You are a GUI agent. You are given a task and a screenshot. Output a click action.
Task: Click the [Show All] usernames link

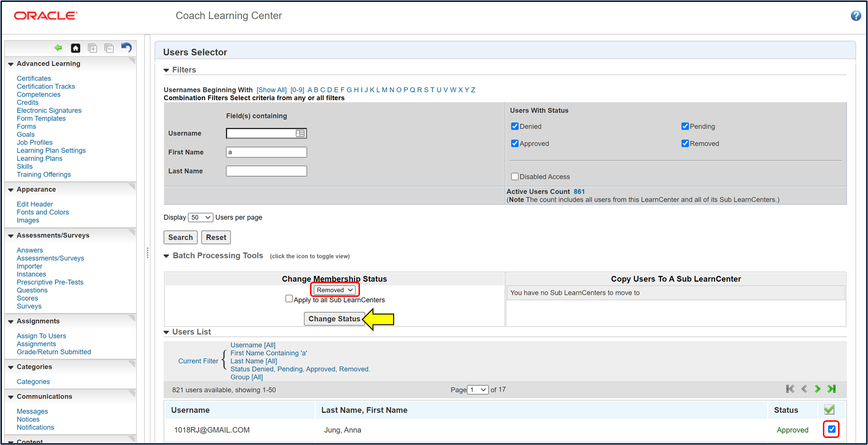pos(272,90)
